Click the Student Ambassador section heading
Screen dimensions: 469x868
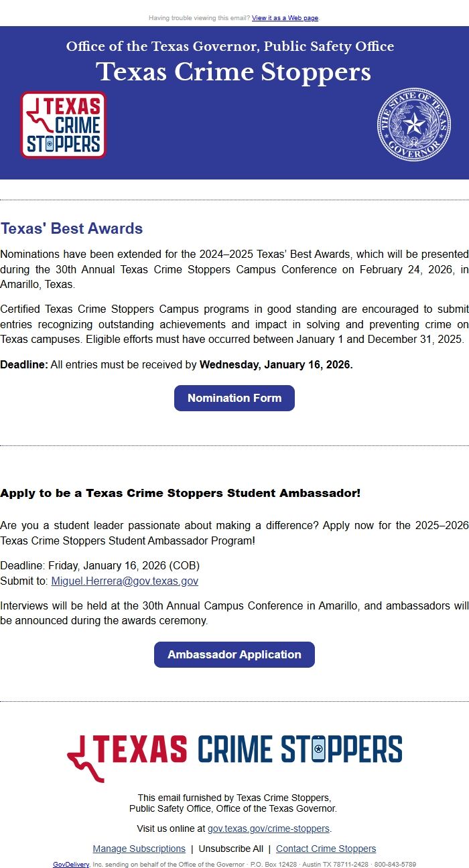[180, 494]
